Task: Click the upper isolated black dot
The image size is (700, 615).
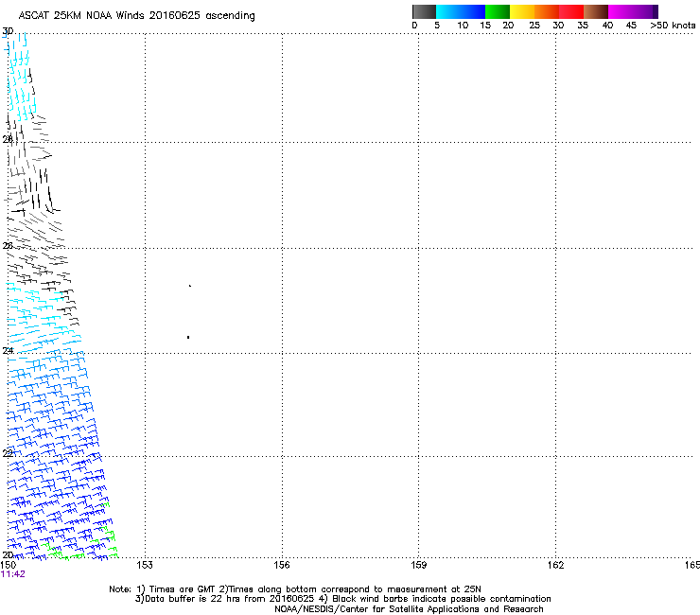Action: point(190,286)
